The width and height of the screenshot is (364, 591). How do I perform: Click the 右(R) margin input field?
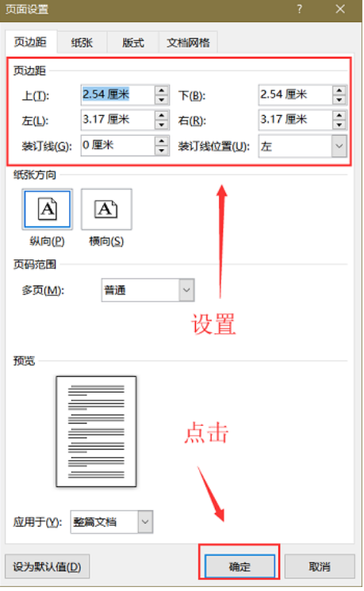pyautogui.click(x=296, y=120)
